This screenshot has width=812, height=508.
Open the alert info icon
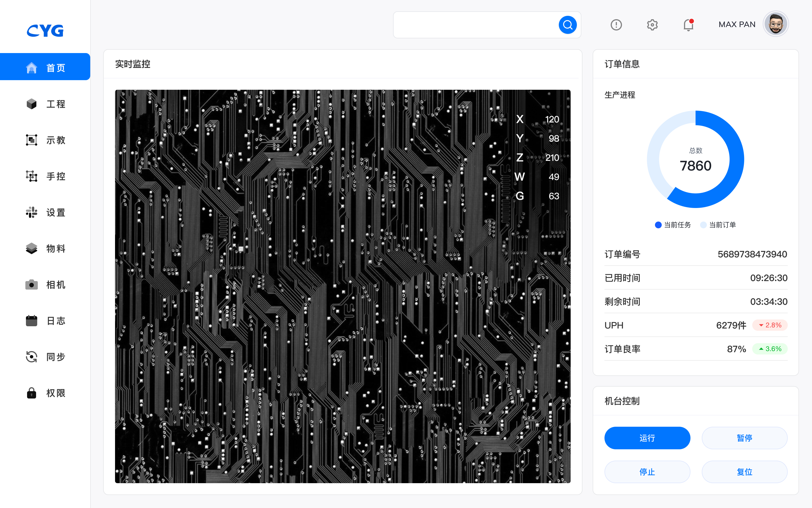point(616,25)
